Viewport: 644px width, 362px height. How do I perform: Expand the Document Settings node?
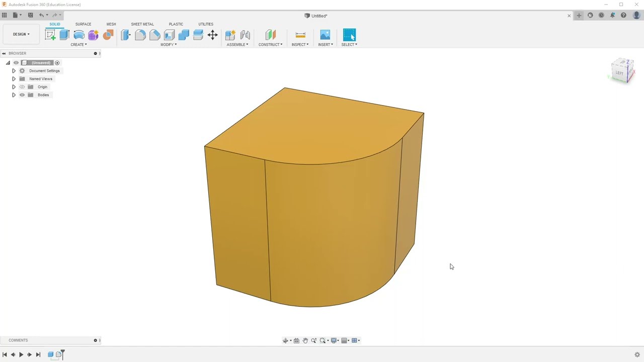(14, 71)
